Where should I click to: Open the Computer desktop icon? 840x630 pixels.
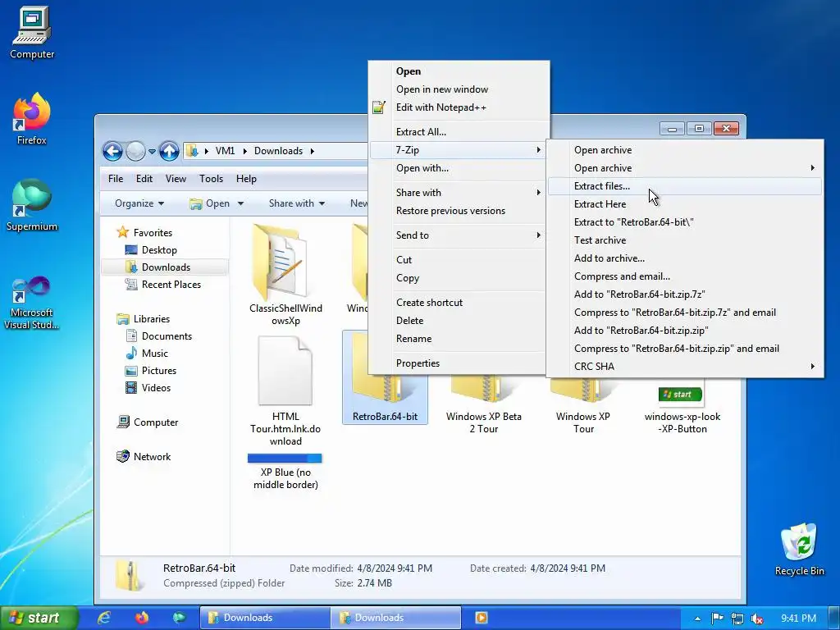click(x=32, y=32)
